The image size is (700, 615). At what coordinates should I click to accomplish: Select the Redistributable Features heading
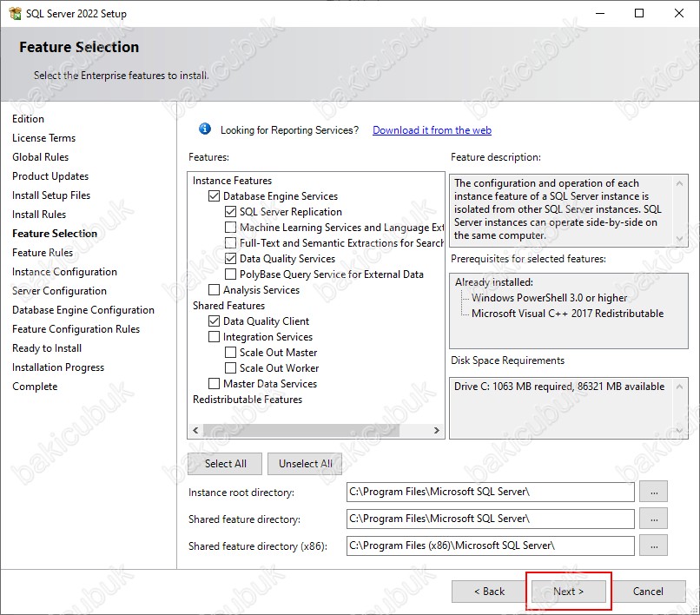point(248,400)
